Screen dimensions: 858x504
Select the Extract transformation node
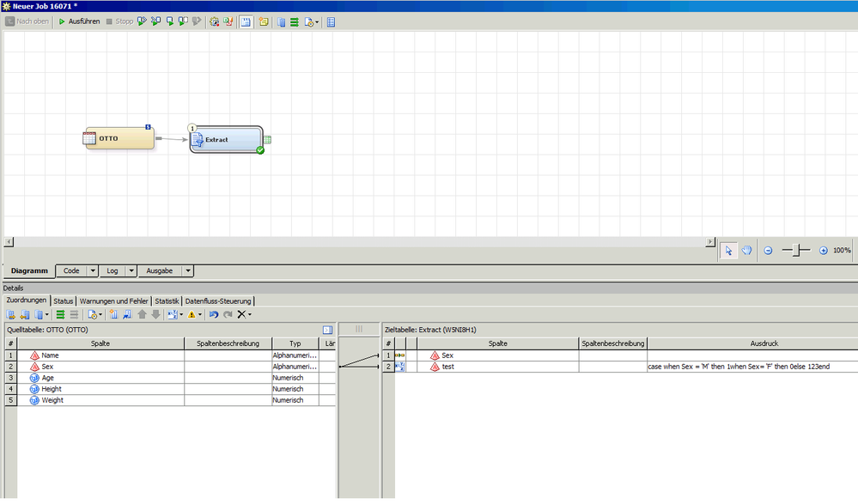point(225,139)
